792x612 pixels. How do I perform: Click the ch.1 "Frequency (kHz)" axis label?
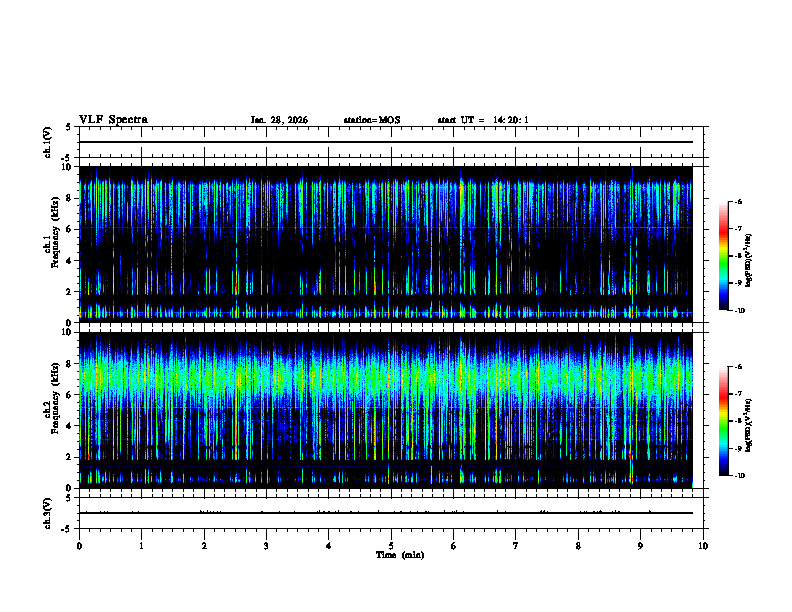(x=55, y=233)
